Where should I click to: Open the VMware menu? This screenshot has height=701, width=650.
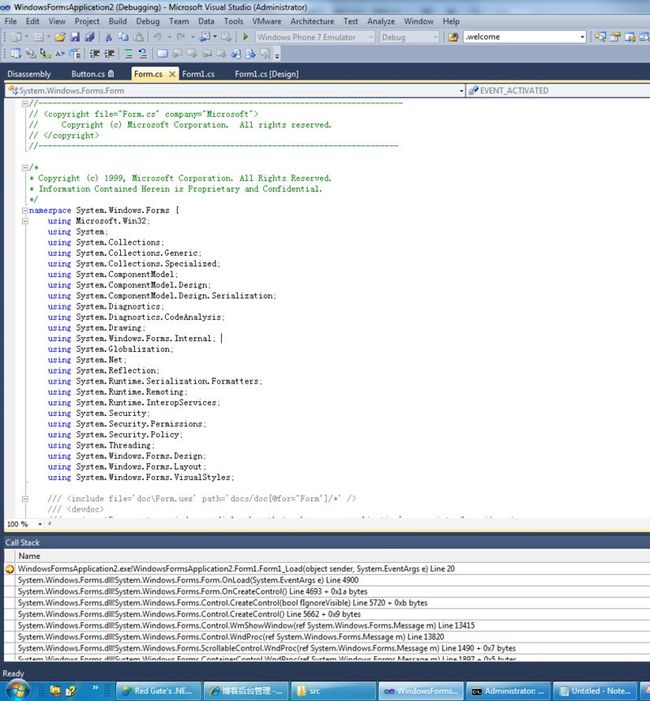click(x=267, y=21)
